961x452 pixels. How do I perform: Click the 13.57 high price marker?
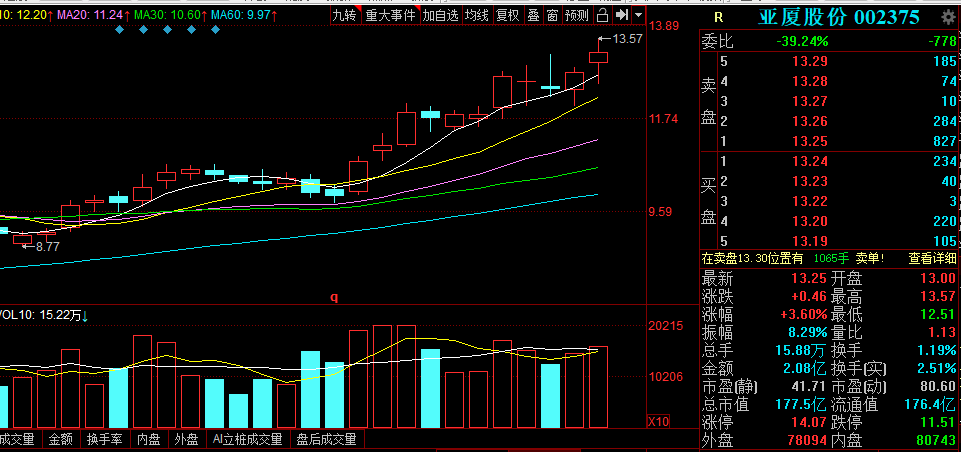click(x=627, y=39)
